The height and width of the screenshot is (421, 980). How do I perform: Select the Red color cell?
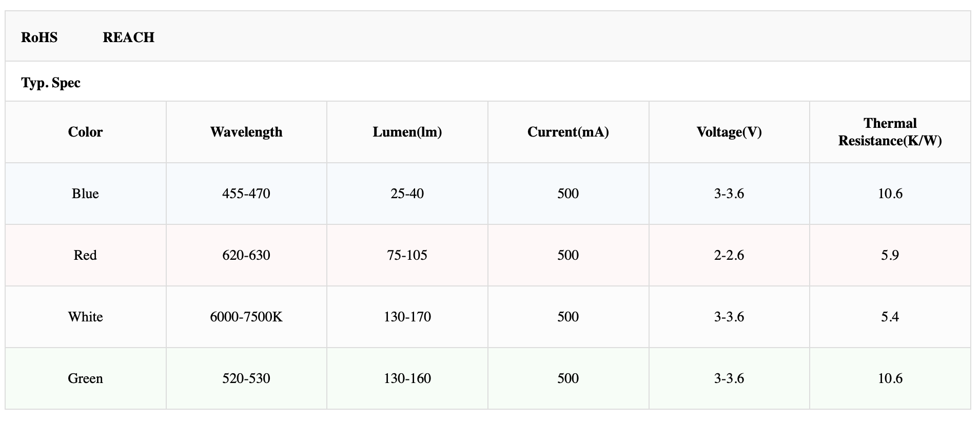coord(85,255)
